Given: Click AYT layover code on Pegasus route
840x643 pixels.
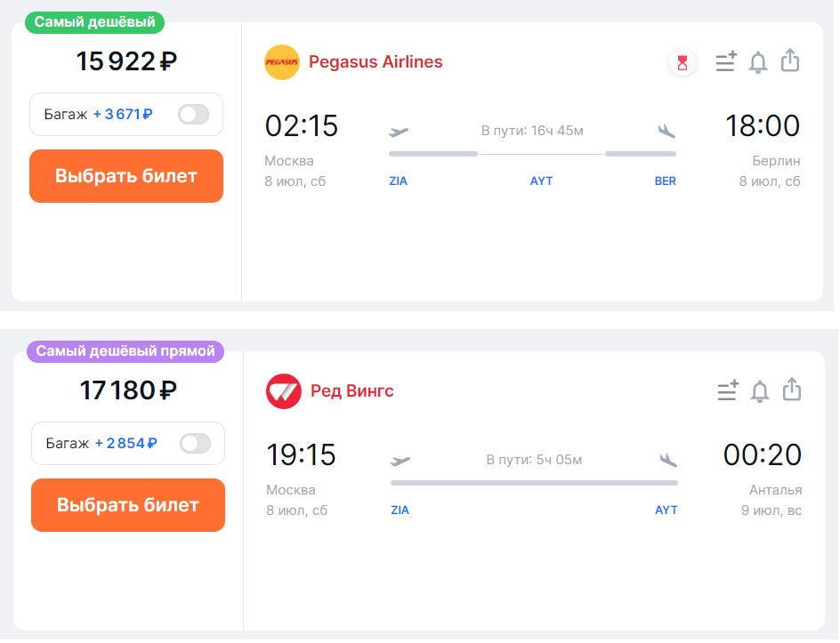Looking at the screenshot, I should pyautogui.click(x=541, y=181).
